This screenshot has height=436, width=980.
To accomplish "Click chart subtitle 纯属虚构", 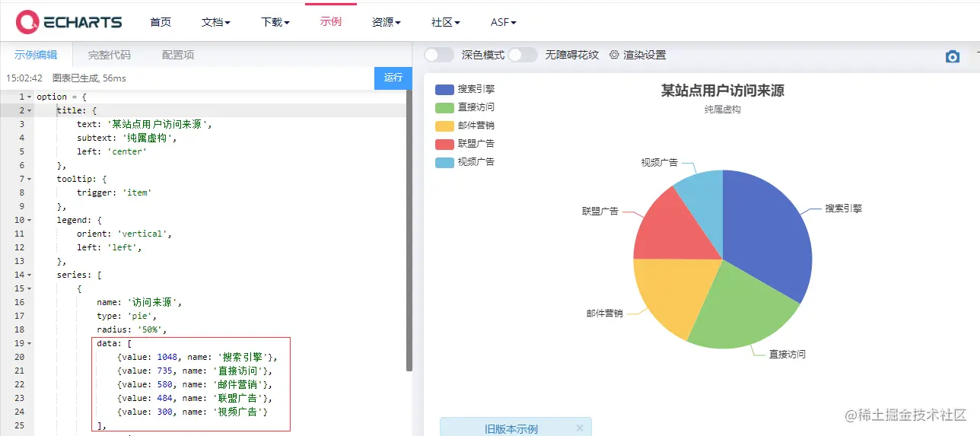I will pos(723,110).
